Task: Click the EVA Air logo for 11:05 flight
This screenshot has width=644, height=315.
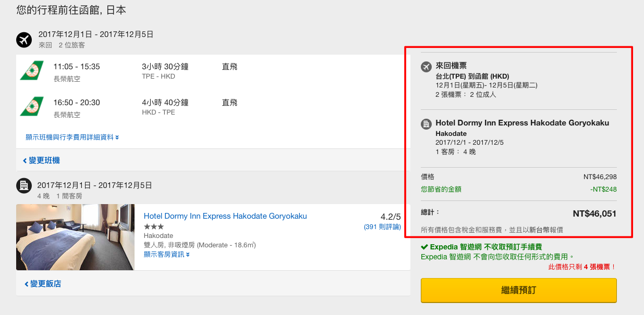Action: click(32, 70)
